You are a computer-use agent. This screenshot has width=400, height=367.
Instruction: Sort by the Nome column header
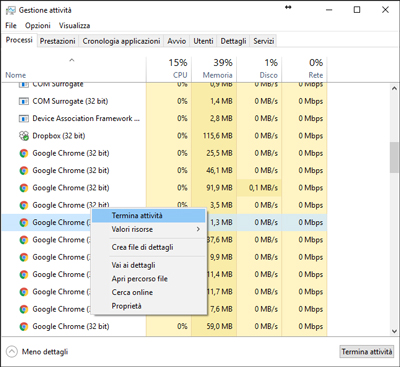pos(74,69)
